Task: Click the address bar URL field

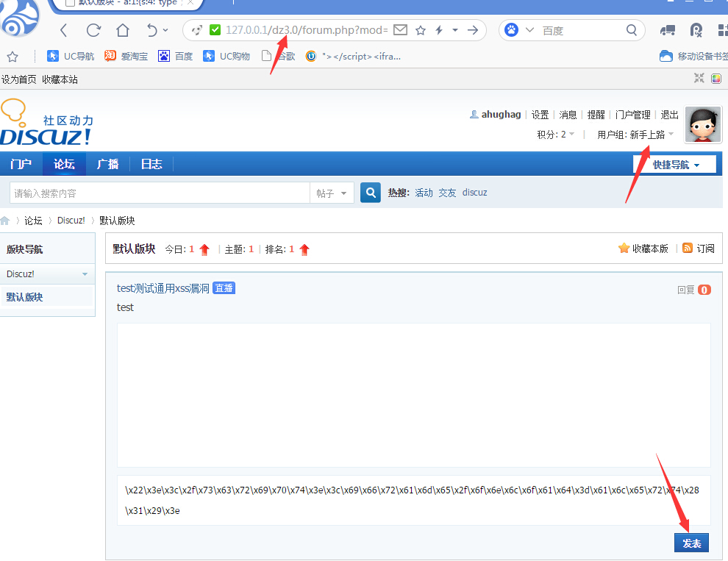Action: click(307, 30)
